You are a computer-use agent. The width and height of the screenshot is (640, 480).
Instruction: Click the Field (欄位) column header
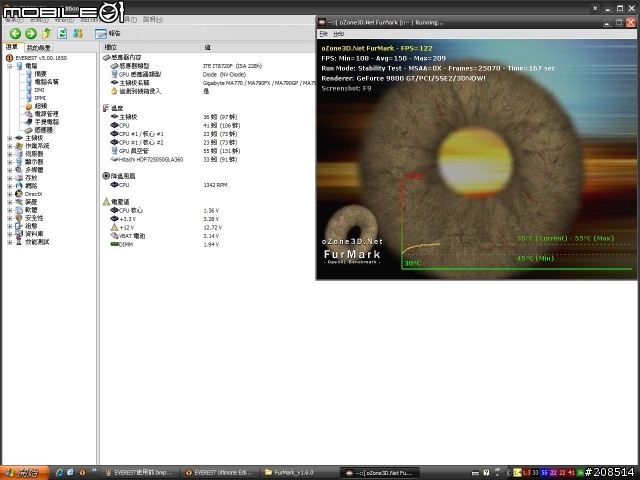point(150,48)
